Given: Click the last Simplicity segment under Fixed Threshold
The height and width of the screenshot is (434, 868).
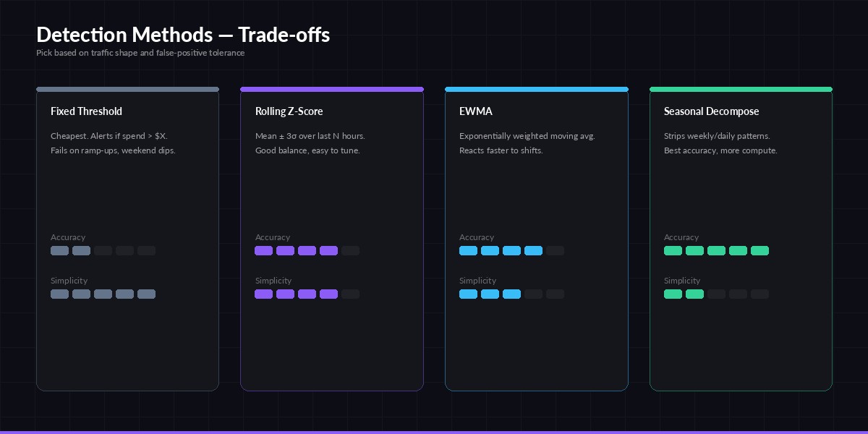Looking at the screenshot, I should pyautogui.click(x=146, y=294).
